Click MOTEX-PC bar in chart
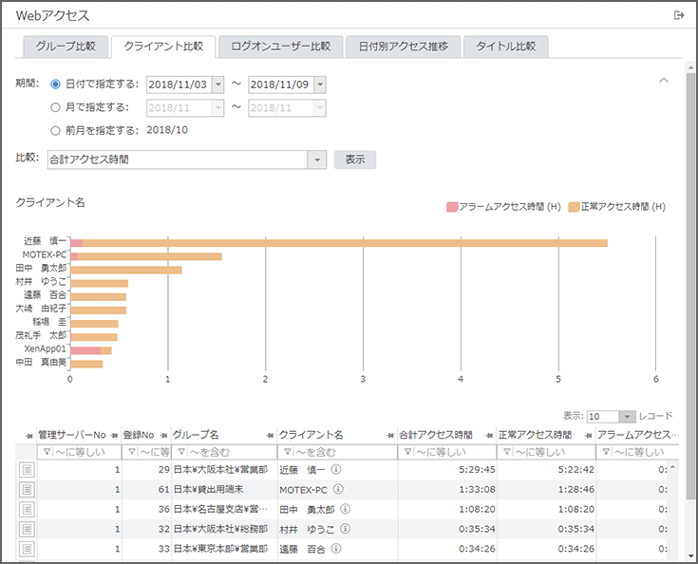Image resolution: width=698 pixels, height=564 pixels. [x=146, y=257]
